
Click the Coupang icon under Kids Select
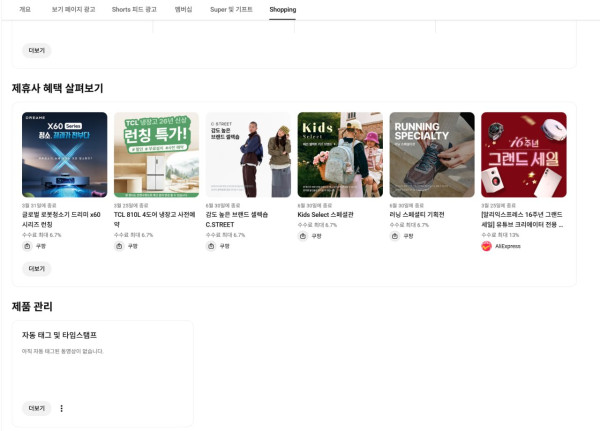click(x=303, y=236)
